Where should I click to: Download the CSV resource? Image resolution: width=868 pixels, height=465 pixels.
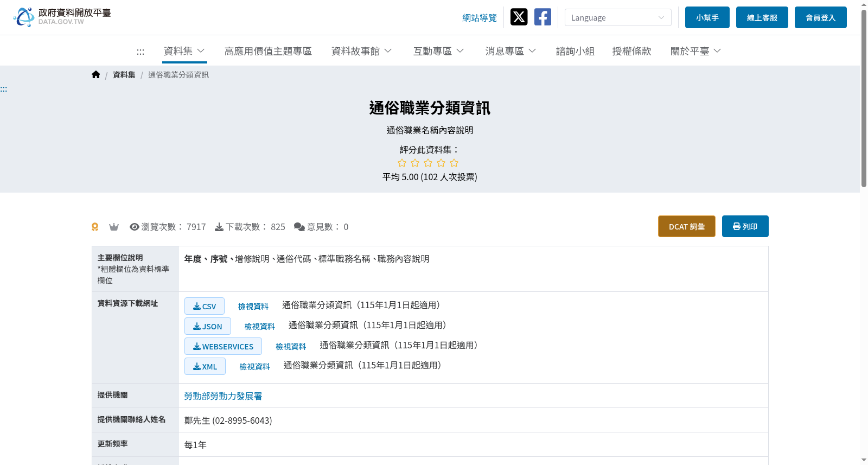pyautogui.click(x=205, y=306)
